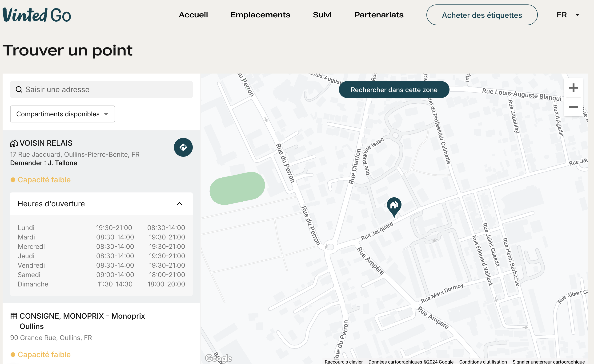Click the locker icon beside CONSIGNE, MONOPRIX
Image resolution: width=594 pixels, height=364 pixels.
(x=13, y=316)
